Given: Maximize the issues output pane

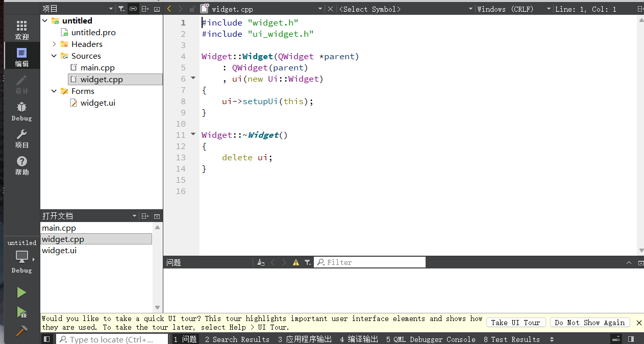Looking at the screenshot, I should click(629, 262).
